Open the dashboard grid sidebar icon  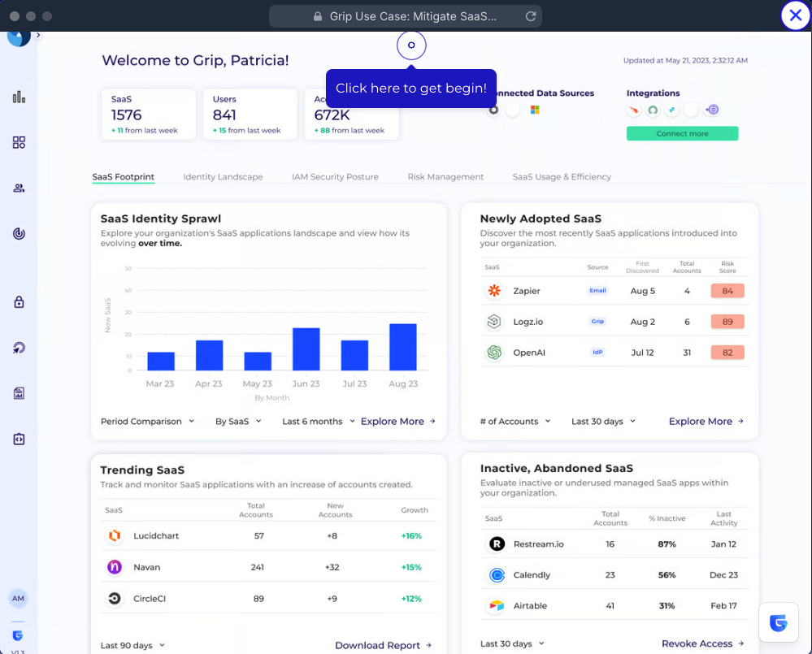[19, 142]
